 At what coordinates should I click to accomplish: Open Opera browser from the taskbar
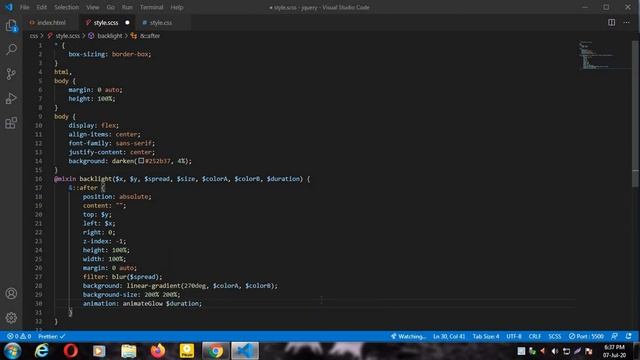pyautogui.click(x=70, y=351)
